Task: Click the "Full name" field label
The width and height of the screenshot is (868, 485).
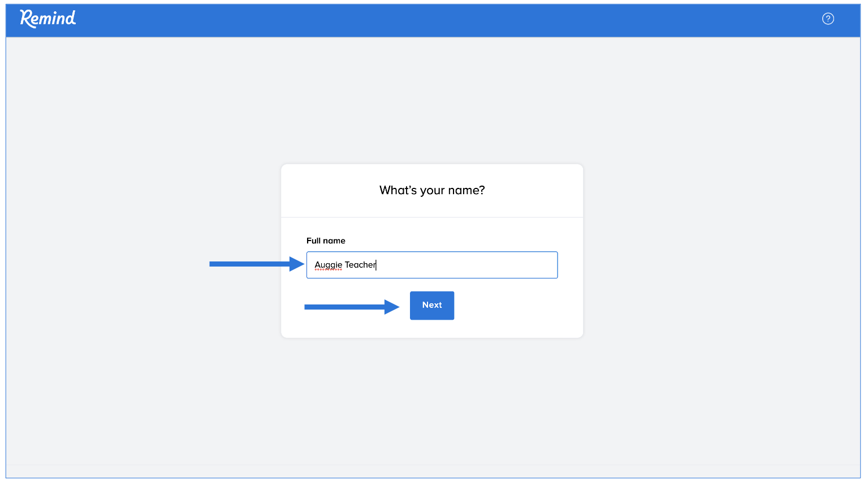Action: pos(326,241)
